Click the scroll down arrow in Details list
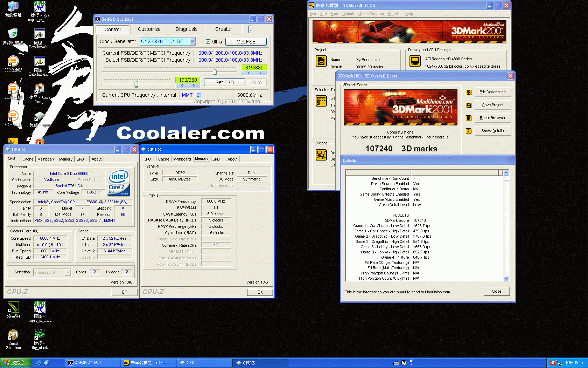Image resolution: width=588 pixels, height=368 pixels. [x=506, y=279]
